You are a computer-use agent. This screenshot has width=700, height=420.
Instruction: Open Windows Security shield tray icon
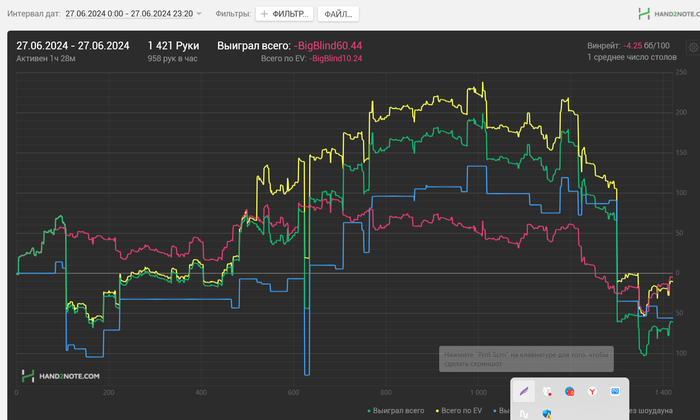pyautogui.click(x=547, y=414)
